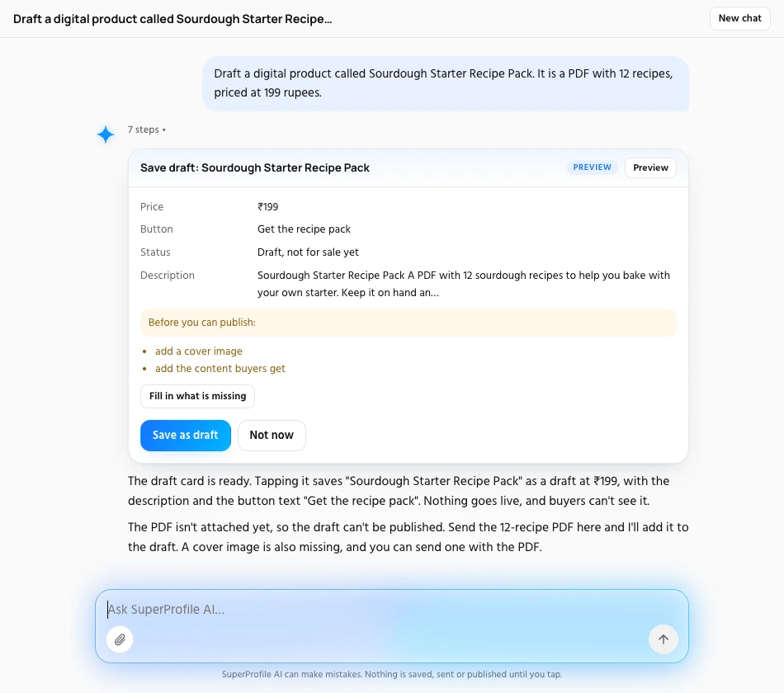Select the price value ₹199

pyautogui.click(x=268, y=206)
